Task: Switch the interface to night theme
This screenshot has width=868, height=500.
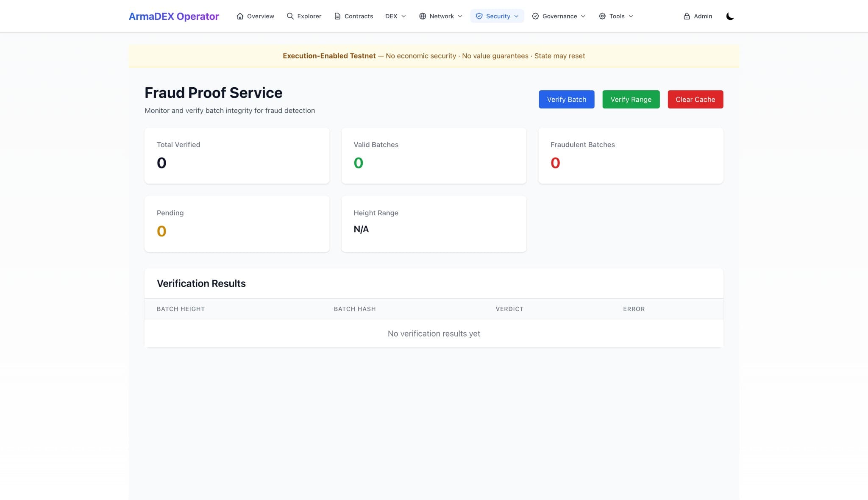Action: point(730,16)
